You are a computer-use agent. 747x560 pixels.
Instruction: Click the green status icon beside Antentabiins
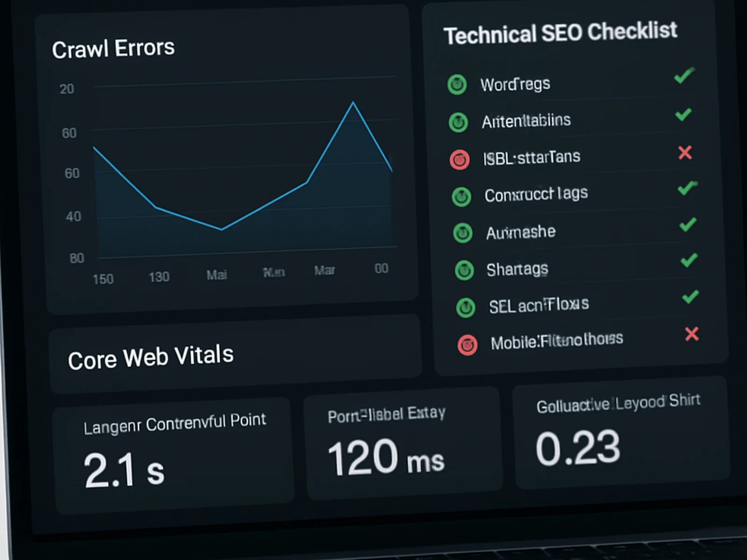pos(458,122)
